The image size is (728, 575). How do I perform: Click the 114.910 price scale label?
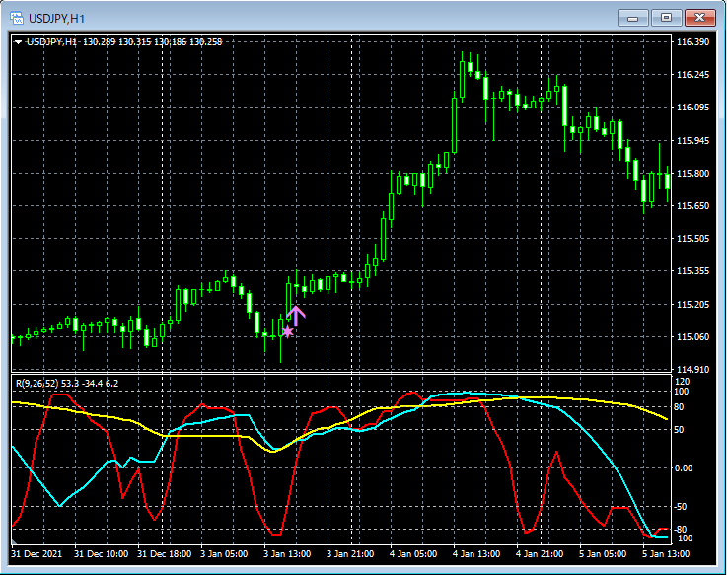coord(693,370)
